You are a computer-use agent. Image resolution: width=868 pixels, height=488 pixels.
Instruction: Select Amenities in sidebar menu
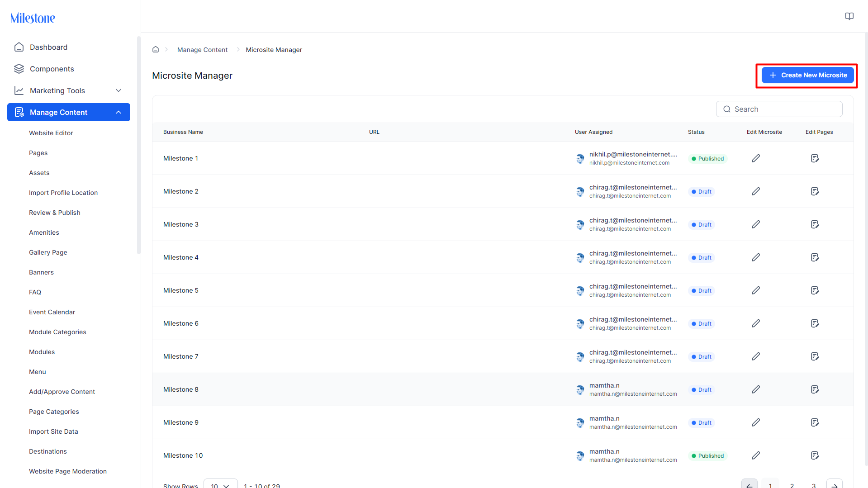pyautogui.click(x=44, y=232)
